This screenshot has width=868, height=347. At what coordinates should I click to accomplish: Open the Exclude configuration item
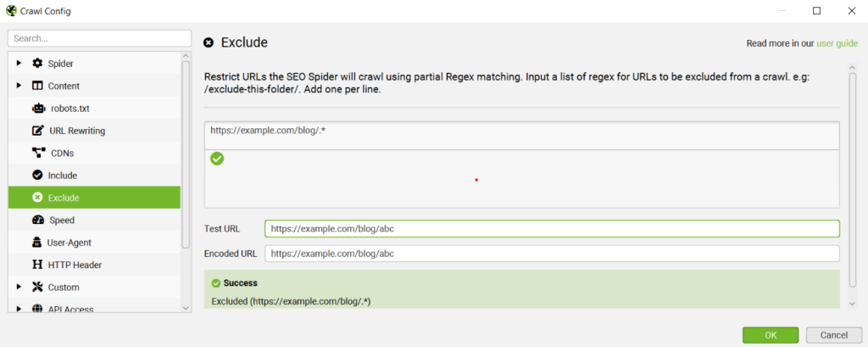[x=94, y=198]
